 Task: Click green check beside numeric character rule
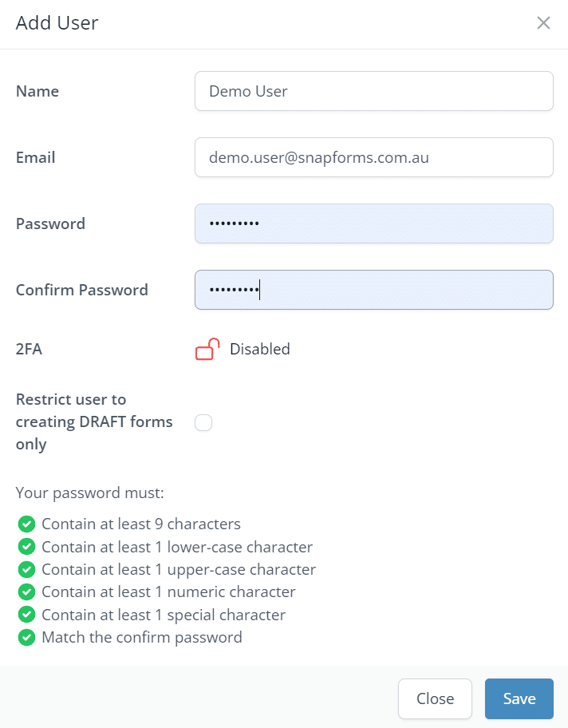pos(26,592)
